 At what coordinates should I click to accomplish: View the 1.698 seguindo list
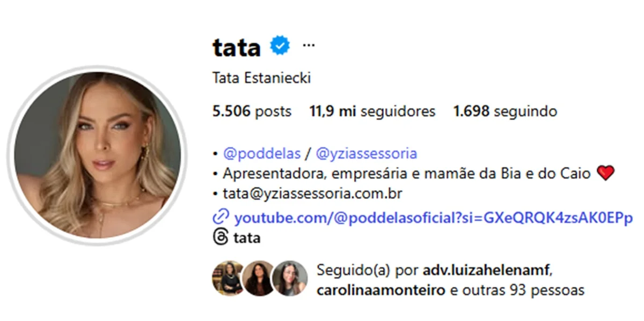pos(505,111)
